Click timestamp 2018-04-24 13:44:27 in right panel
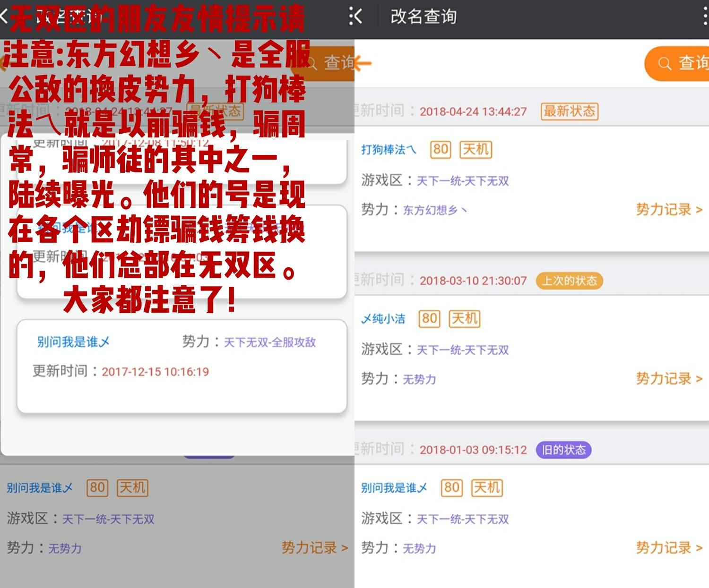709x588 pixels. tap(473, 111)
